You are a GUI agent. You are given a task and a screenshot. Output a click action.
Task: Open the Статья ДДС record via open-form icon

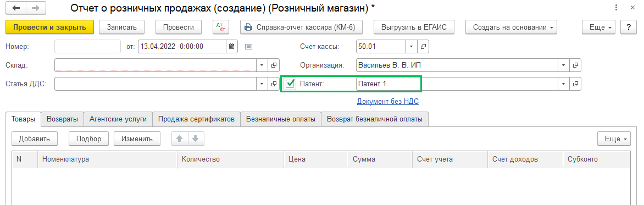click(274, 84)
